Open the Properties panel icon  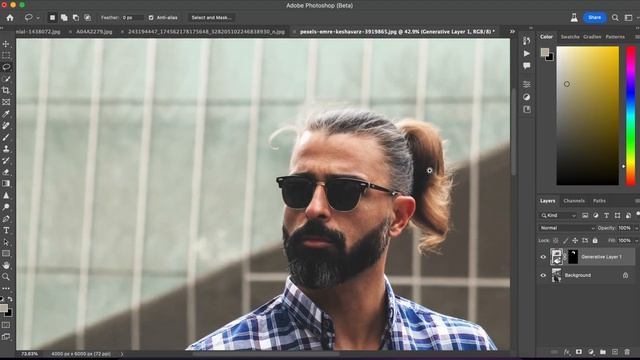click(527, 84)
